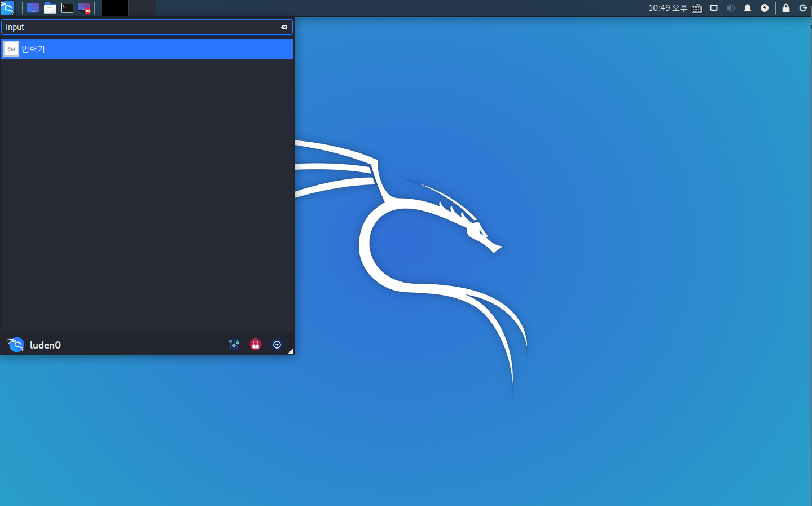Click the muted volume speaker tray icon
Viewport: 812px width, 506px height.
[731, 8]
